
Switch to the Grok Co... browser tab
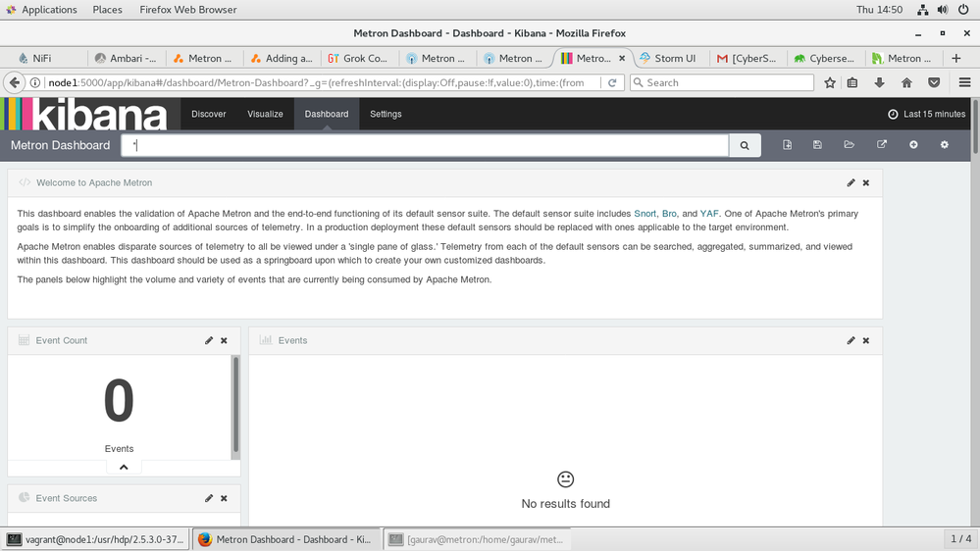coord(359,58)
